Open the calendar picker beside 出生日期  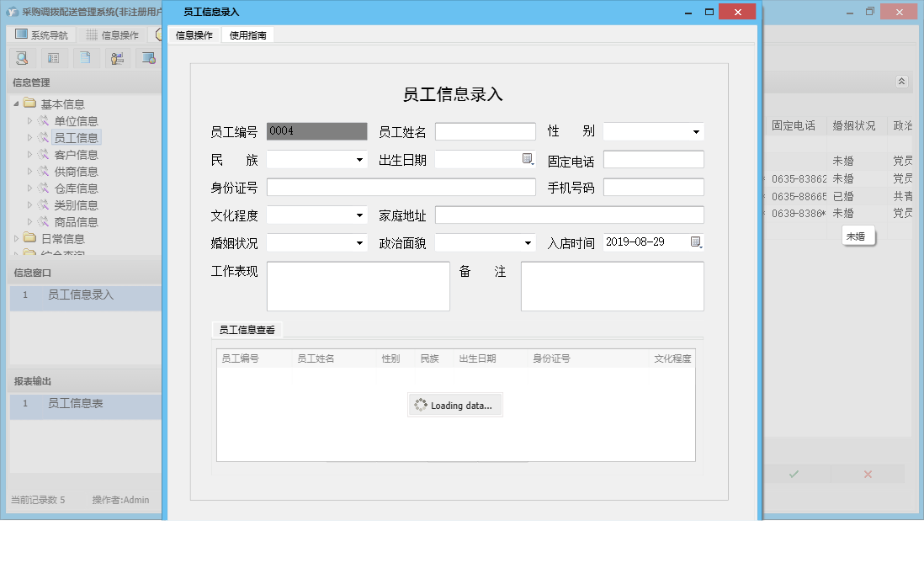(528, 158)
